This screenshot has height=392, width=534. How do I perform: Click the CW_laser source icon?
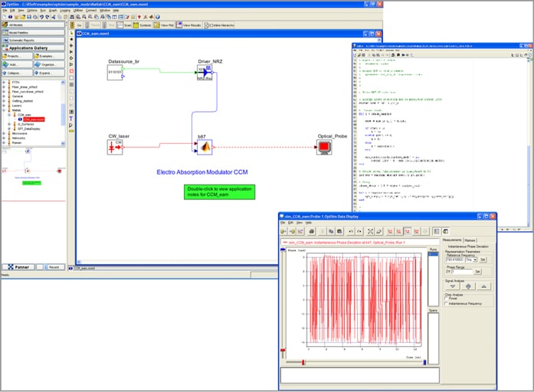click(x=115, y=147)
